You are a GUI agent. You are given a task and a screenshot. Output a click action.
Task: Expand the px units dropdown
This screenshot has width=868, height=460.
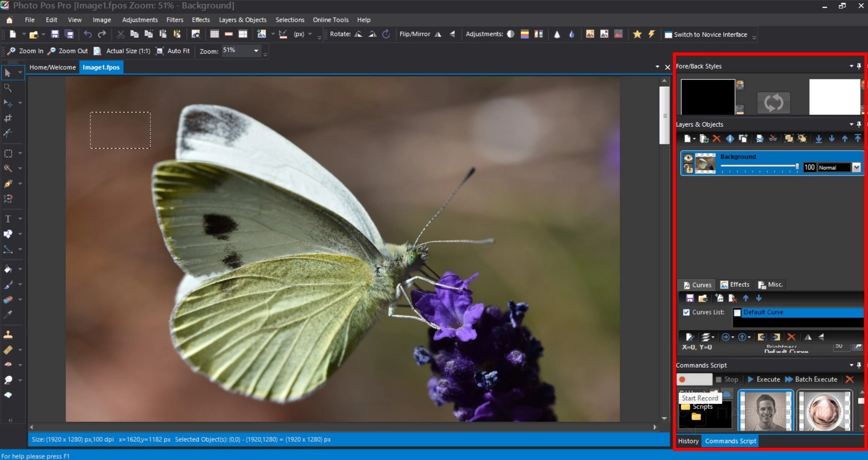[310, 34]
